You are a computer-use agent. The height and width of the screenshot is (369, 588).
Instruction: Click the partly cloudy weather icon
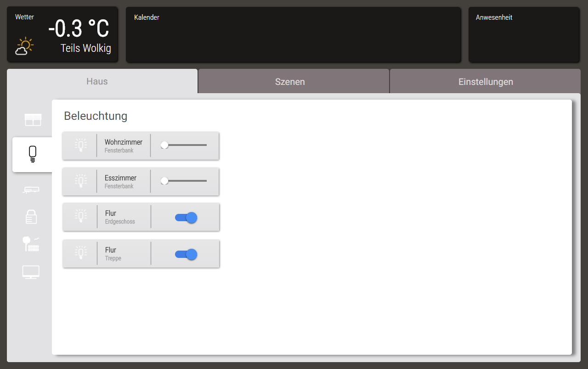[24, 46]
